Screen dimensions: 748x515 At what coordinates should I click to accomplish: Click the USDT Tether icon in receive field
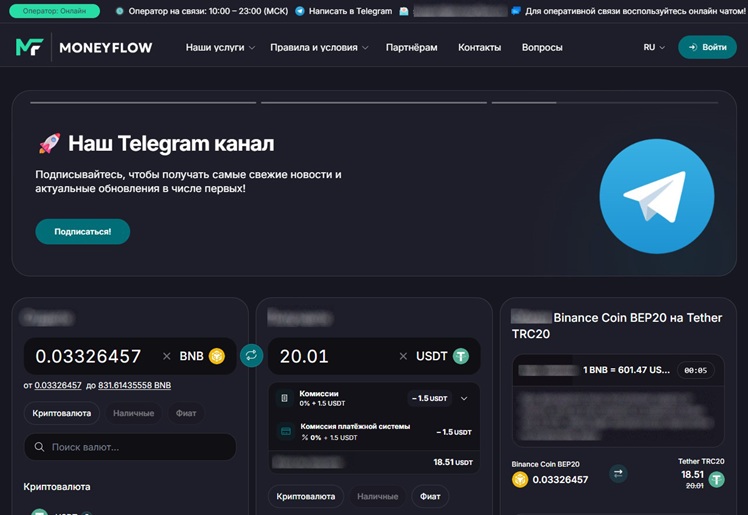pyautogui.click(x=461, y=356)
